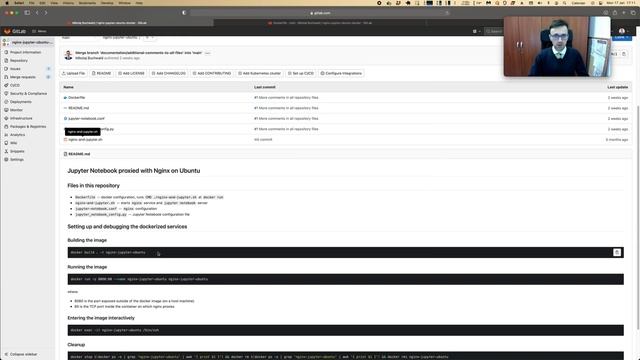Open Infrastructure in the sidebar
Viewport: 640px width, 360px height.
[x=21, y=118]
